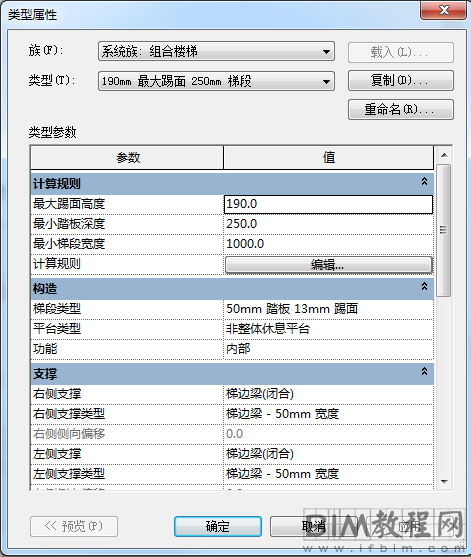Collapse the 支撑 section chevron
Screen dimensions: 471x557
tap(424, 372)
